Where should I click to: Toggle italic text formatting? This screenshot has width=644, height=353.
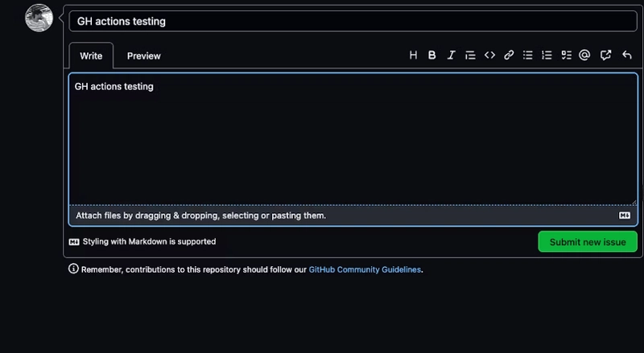pos(451,55)
